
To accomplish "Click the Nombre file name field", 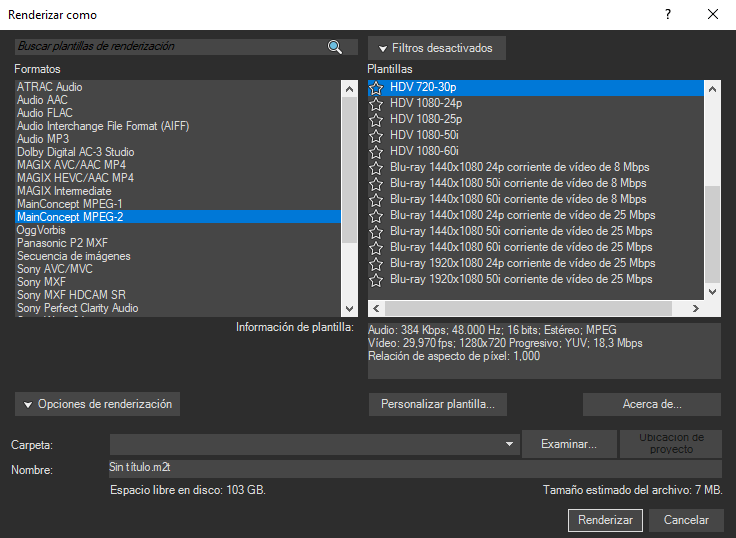I will pos(415,469).
